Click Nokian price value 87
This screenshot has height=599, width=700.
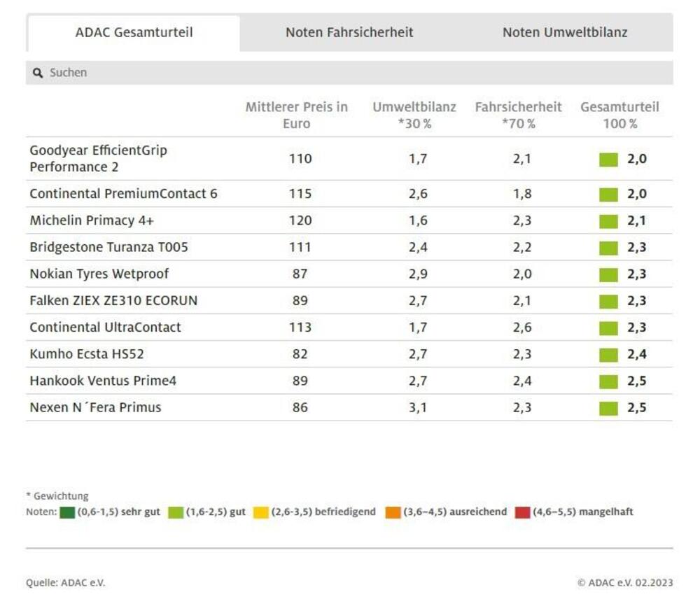click(x=300, y=274)
